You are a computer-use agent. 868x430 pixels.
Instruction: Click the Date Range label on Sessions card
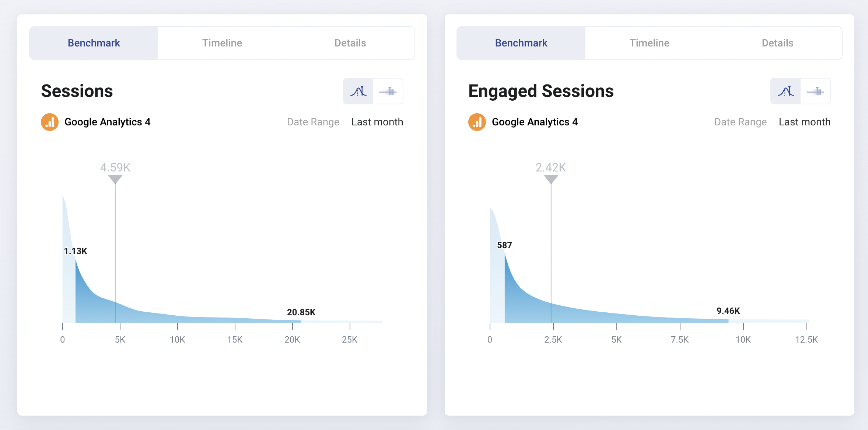[x=313, y=122]
